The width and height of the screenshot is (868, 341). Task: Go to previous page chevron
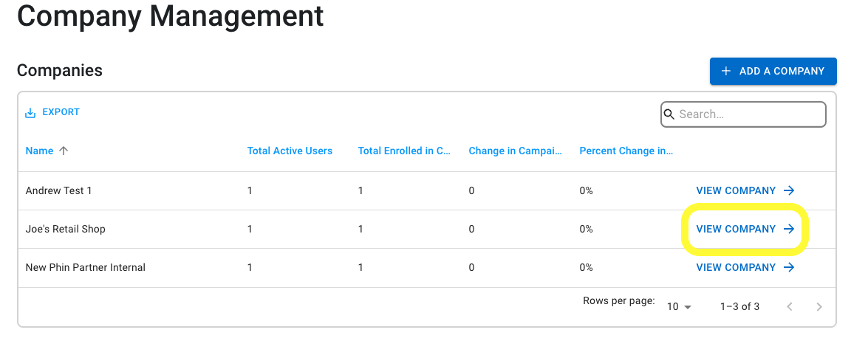790,307
